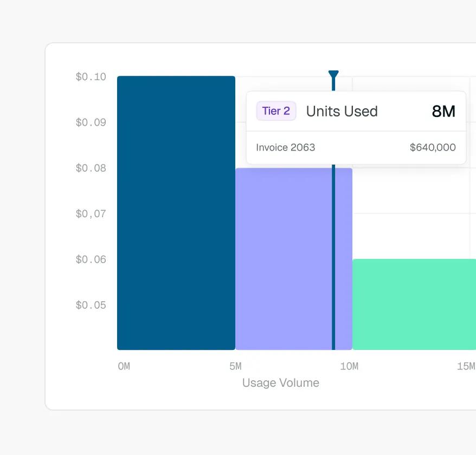Screen dimensions: 476x455
Task: Click the 5M x-axis tick label
Action: 236,366
